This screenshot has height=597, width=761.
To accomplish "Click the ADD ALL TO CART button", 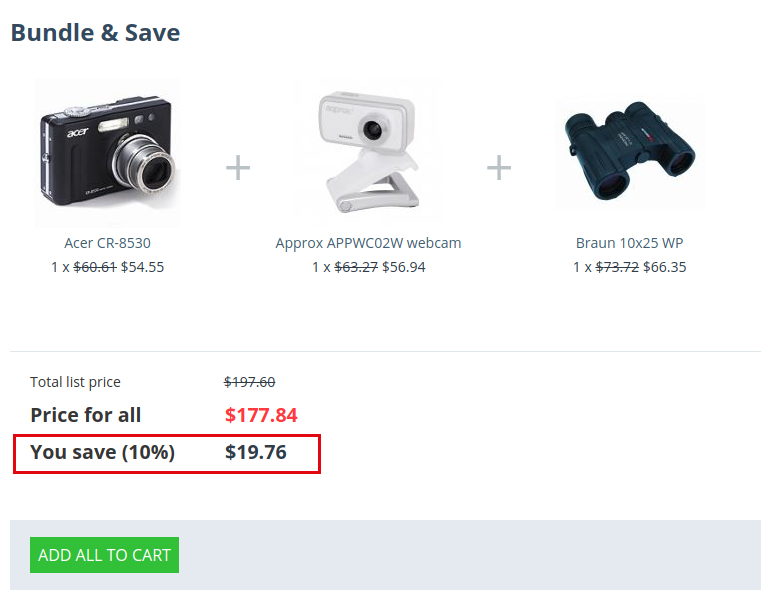I will click(x=104, y=555).
